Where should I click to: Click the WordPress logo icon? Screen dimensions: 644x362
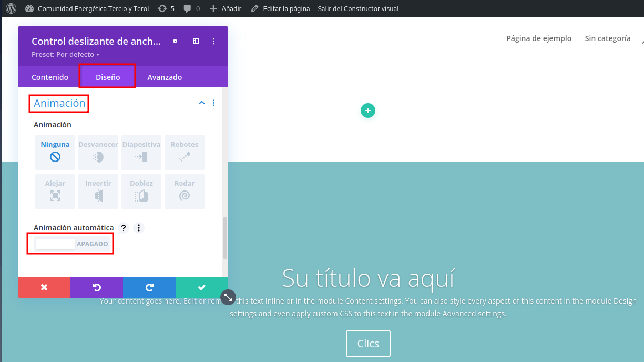point(11,8)
